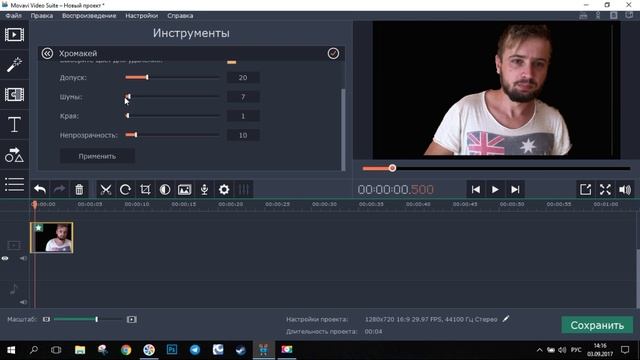This screenshot has width=640, height=360.
Task: Mute the video track
Action: tap(23, 258)
